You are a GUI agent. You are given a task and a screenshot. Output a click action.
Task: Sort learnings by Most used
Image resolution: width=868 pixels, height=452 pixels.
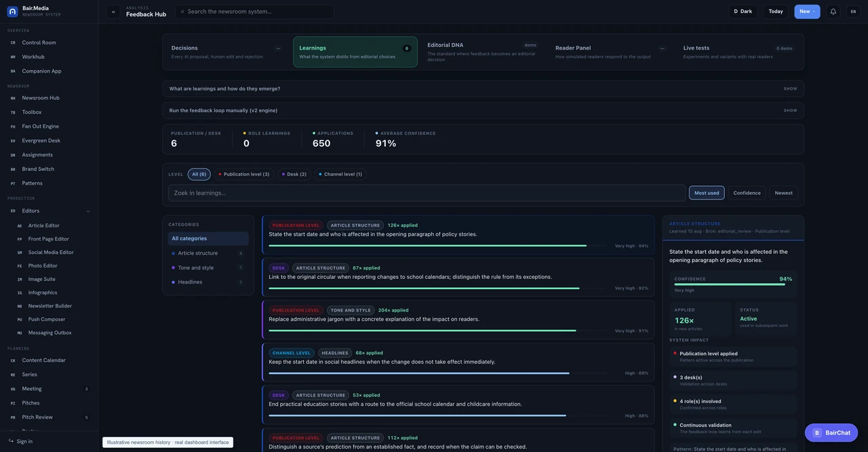pyautogui.click(x=707, y=193)
